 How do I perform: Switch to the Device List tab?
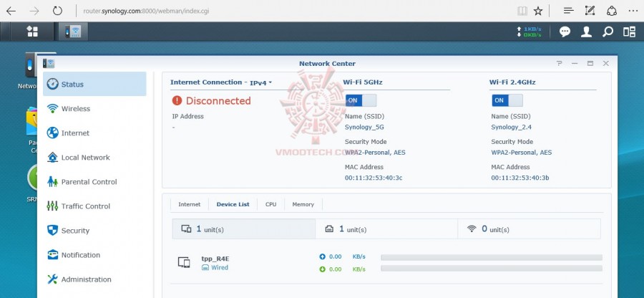(x=233, y=204)
